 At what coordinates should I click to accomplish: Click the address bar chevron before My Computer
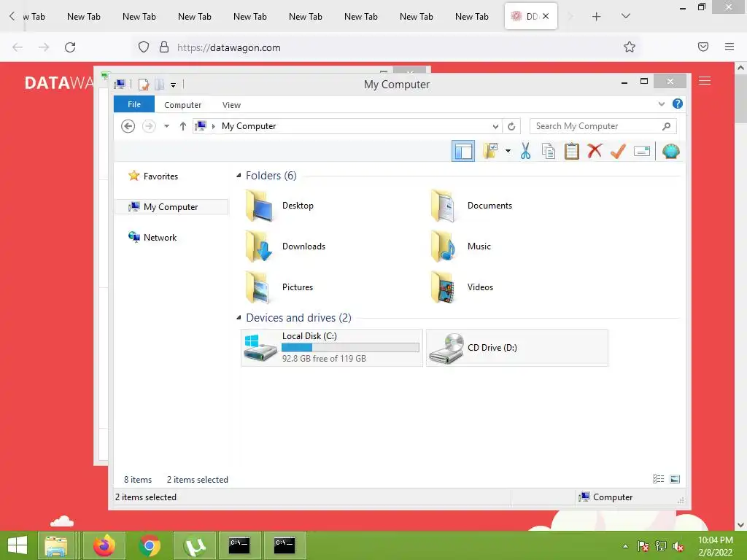(x=214, y=126)
